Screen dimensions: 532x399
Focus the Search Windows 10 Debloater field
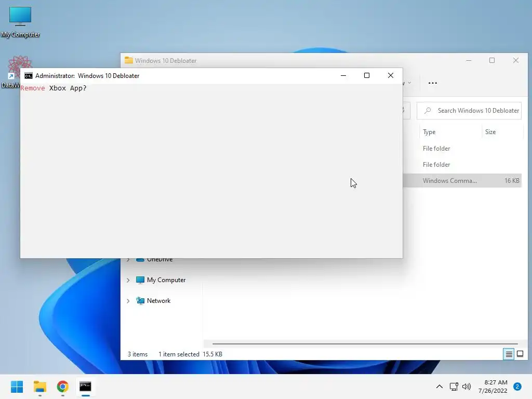click(469, 111)
